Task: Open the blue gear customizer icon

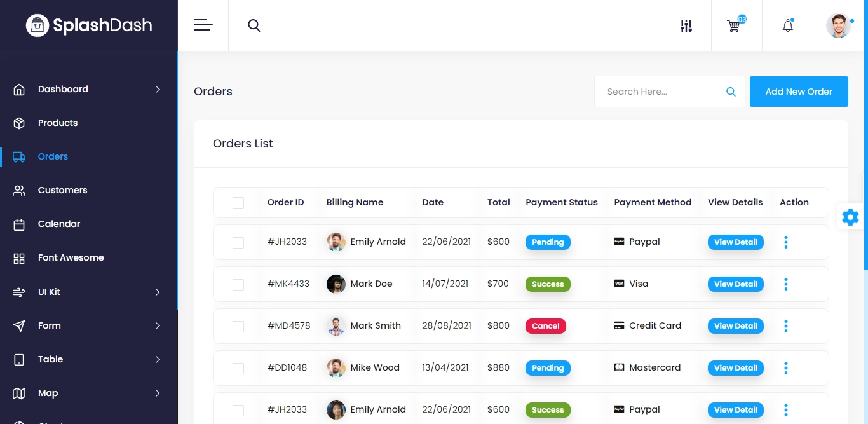Action: (x=850, y=217)
